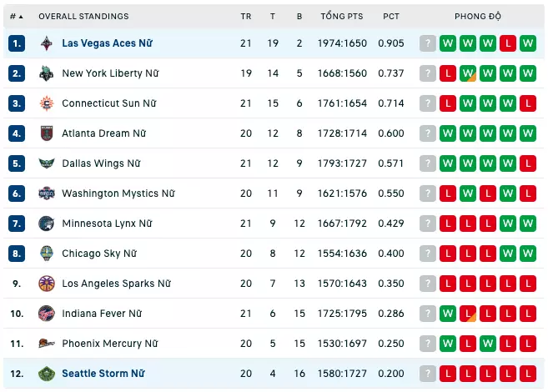
Task: Open the Las Vegas Aces Nữ team link
Action: [108, 43]
